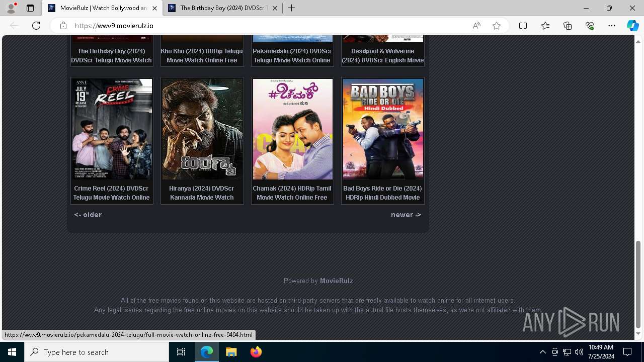The width and height of the screenshot is (644, 362).
Task: Open the network status tray icon
Action: click(567, 352)
